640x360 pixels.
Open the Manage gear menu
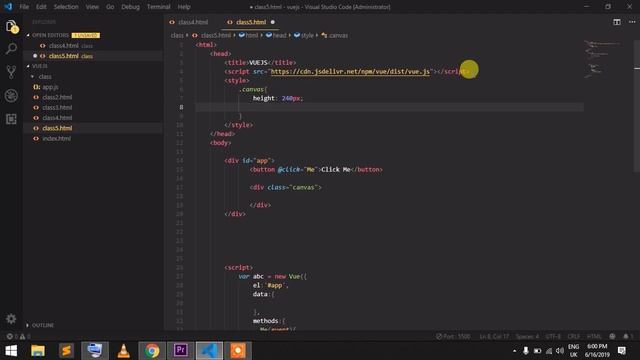pos(11,318)
